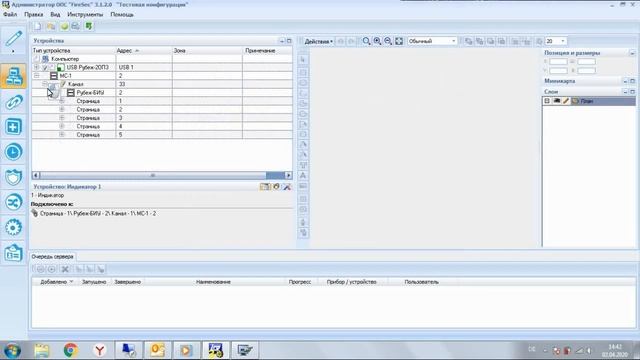Expand the USB Рубеж-20П3 tree node
The height and width of the screenshot is (360, 640).
point(37,67)
